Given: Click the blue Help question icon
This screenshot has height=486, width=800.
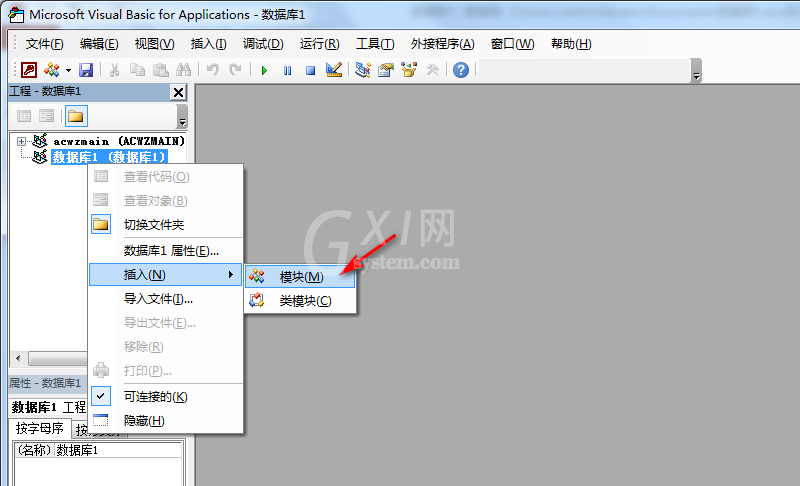Looking at the screenshot, I should tap(461, 70).
